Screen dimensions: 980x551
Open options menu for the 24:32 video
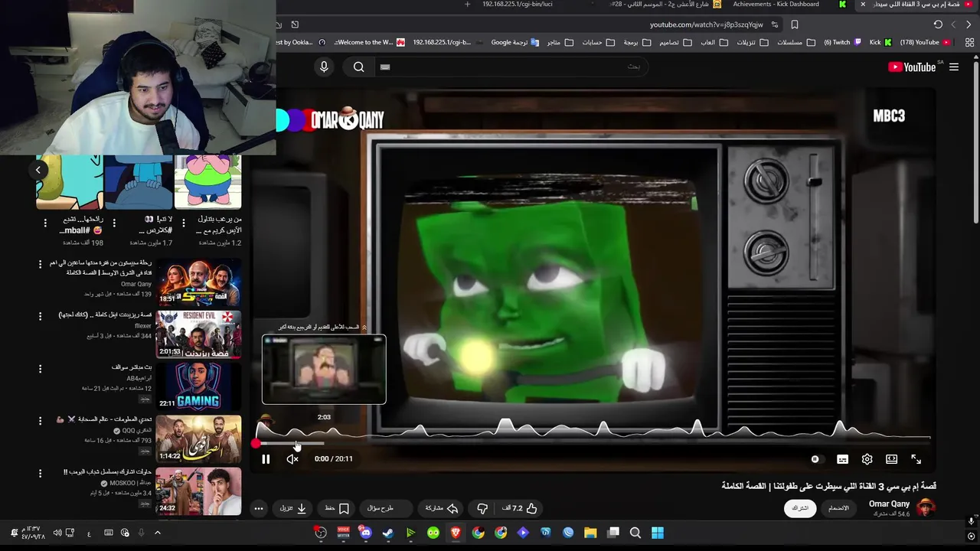click(x=40, y=473)
